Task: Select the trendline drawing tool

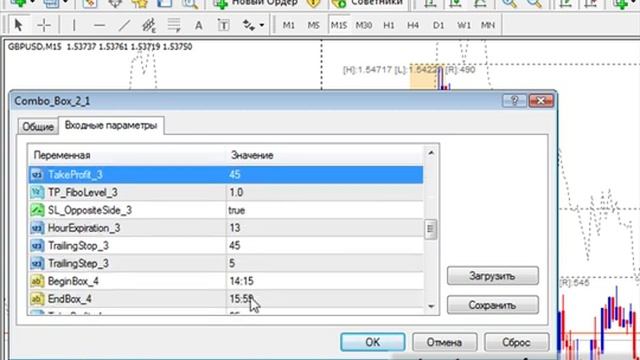Action: pyautogui.click(x=124, y=25)
